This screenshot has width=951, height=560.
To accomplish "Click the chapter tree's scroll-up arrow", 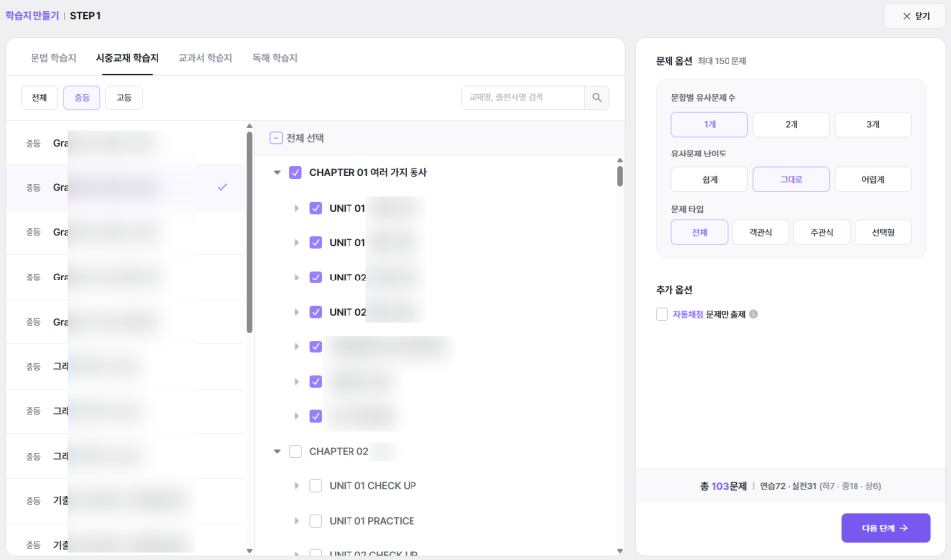I will [620, 160].
